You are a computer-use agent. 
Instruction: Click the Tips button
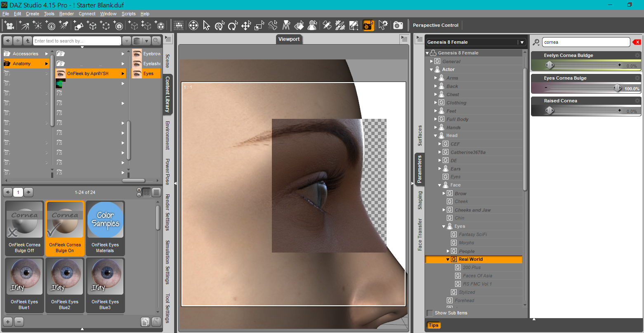[x=434, y=325]
